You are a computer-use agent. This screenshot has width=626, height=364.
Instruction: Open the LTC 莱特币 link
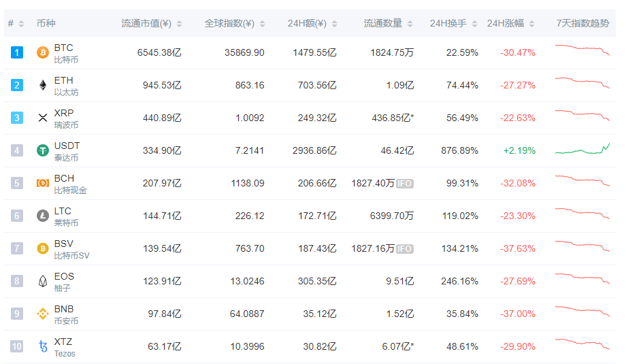pos(66,217)
